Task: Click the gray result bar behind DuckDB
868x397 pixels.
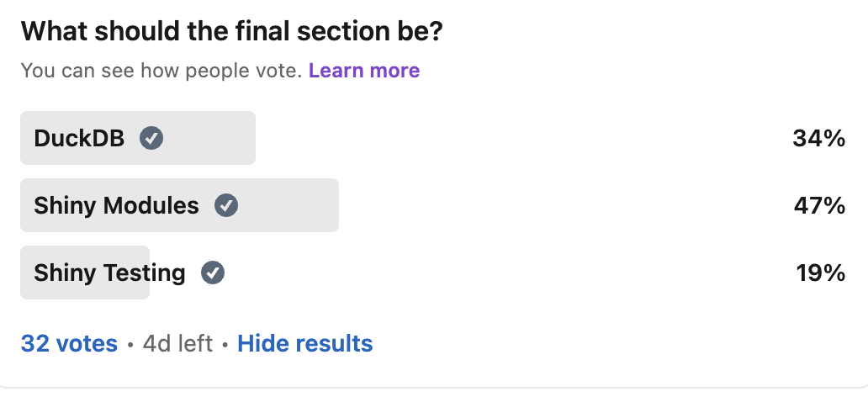Action: (x=138, y=138)
